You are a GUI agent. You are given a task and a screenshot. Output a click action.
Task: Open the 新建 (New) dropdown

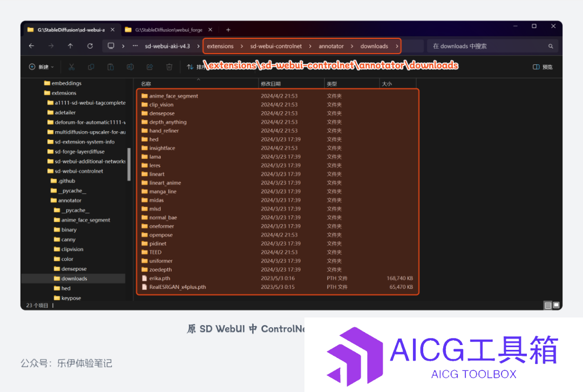[41, 67]
